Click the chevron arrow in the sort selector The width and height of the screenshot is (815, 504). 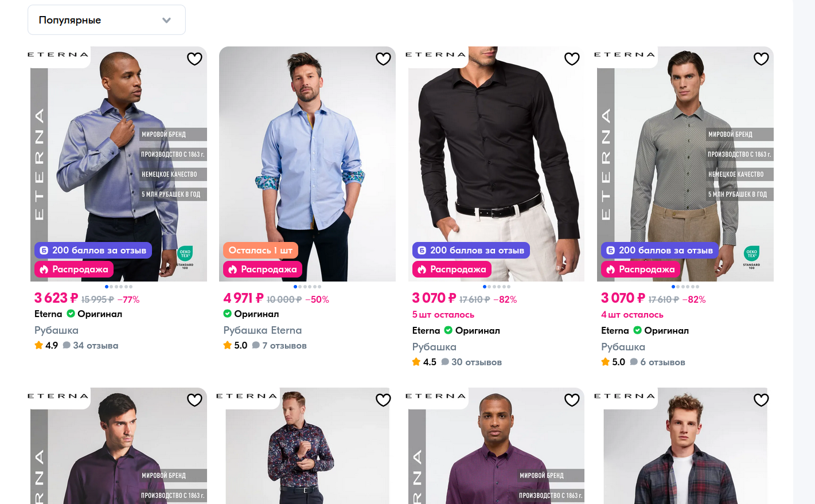[166, 20]
